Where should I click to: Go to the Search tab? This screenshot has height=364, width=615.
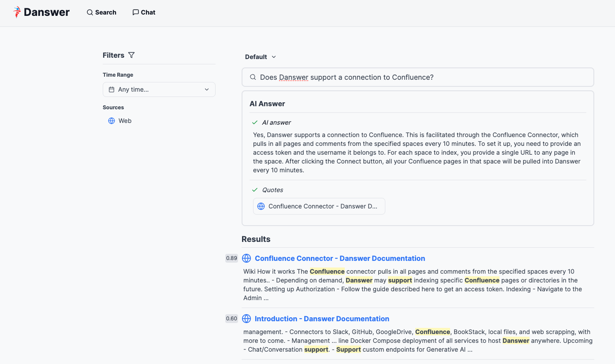[x=101, y=12]
